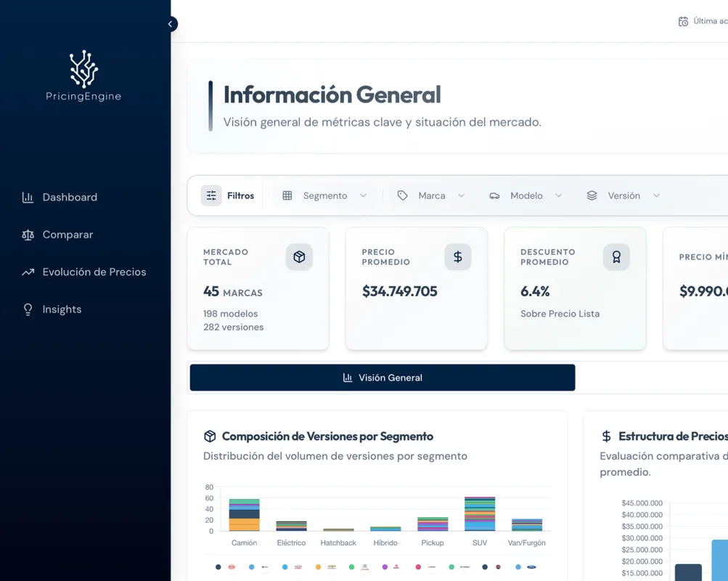Click the 'Sobre Precio Lista' text
The height and width of the screenshot is (581, 728).
pos(560,314)
